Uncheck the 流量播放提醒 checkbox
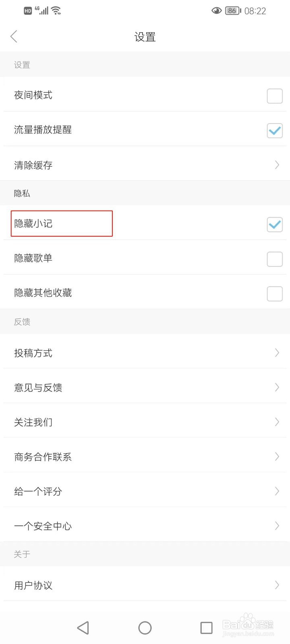Screen dimensions: 290x644 pyautogui.click(x=275, y=130)
